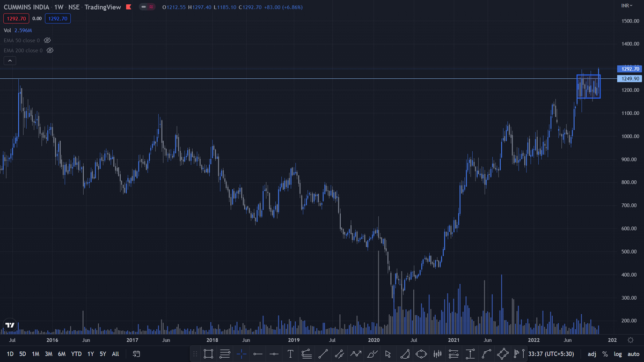This screenshot has height=362, width=644.
Task: Select the Ellipse drawing tool
Action: pyautogui.click(x=421, y=354)
